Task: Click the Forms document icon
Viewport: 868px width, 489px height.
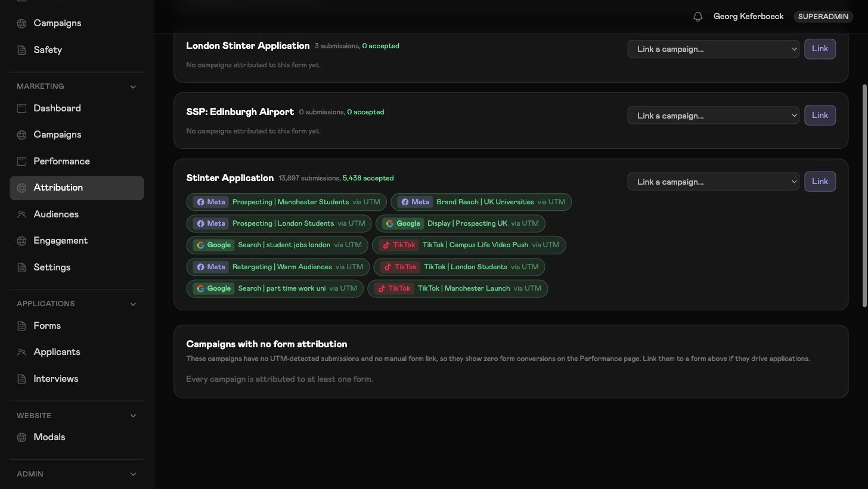Action: pyautogui.click(x=21, y=326)
